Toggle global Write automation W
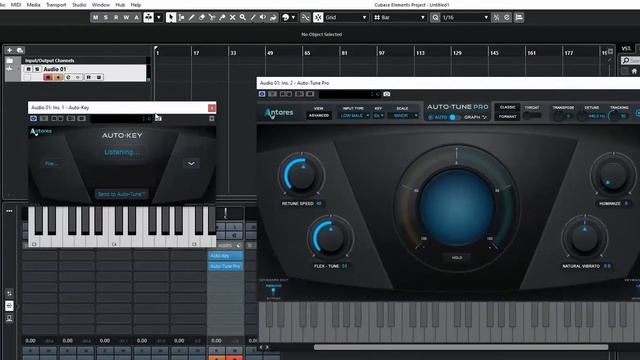This screenshot has width=640, height=360. (126, 18)
